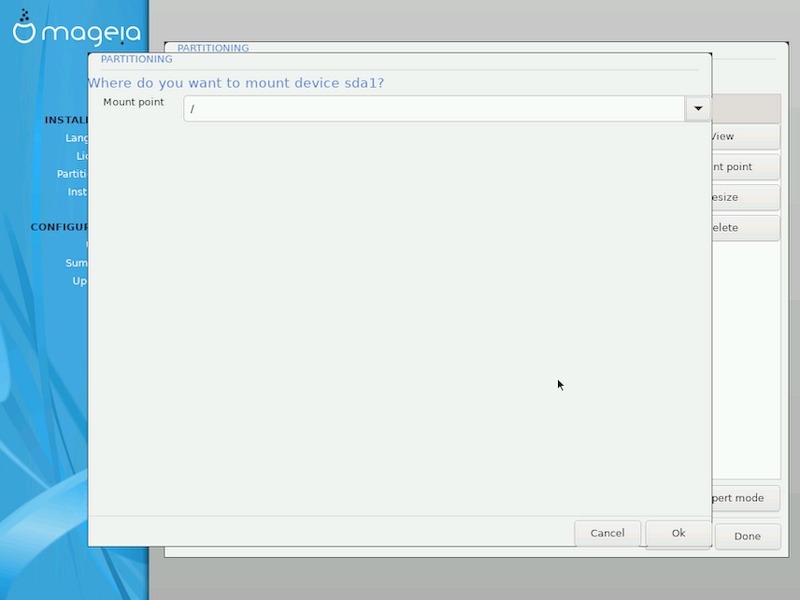Viewport: 800px width, 600px height.
Task: Click the partly hidden View button behind the dialog
Action: (x=745, y=136)
